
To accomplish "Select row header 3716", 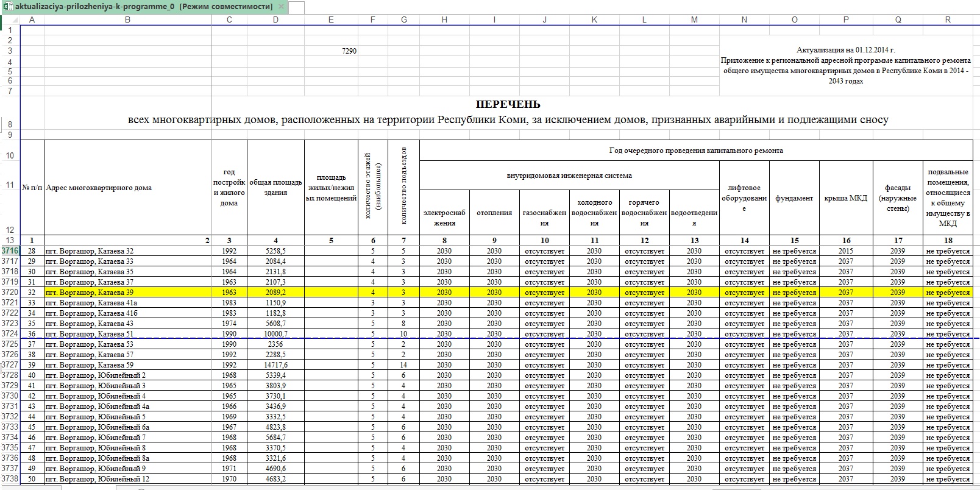I will pyautogui.click(x=10, y=251).
